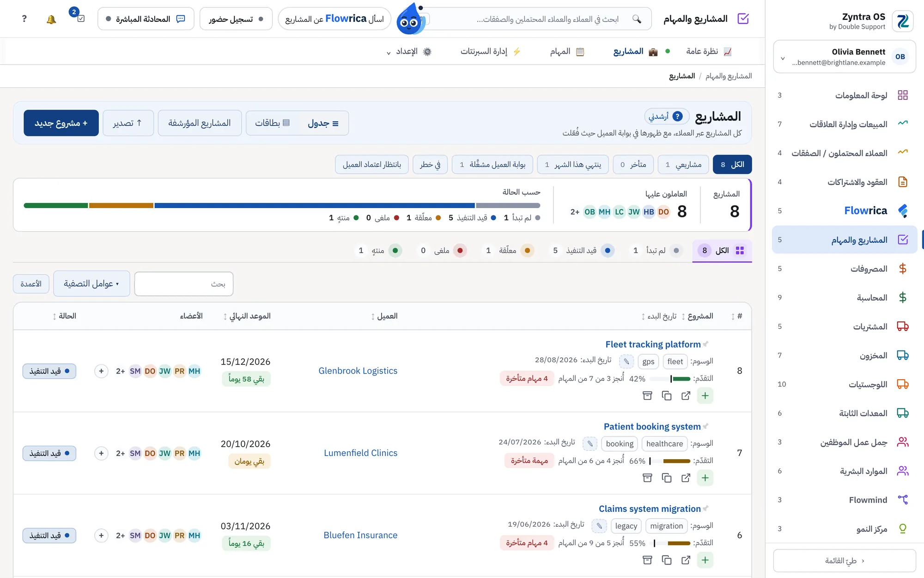Open the notifications bell
The width and height of the screenshot is (924, 578).
51,19
